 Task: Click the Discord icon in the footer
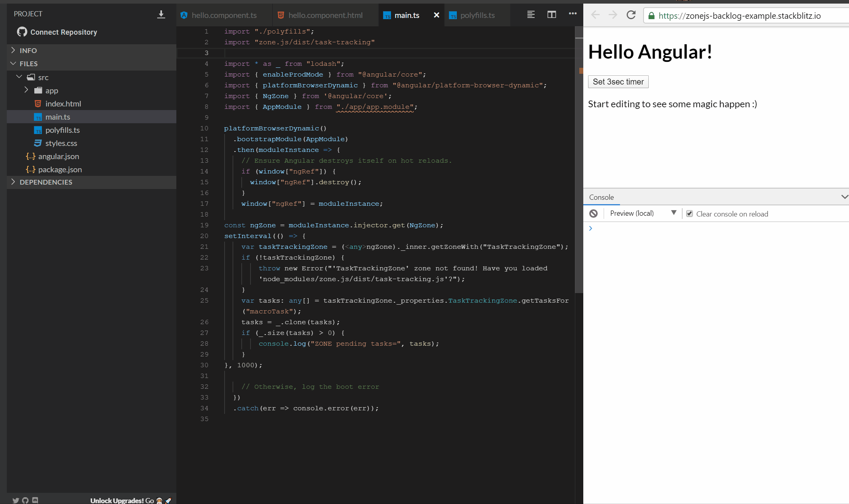click(x=35, y=500)
